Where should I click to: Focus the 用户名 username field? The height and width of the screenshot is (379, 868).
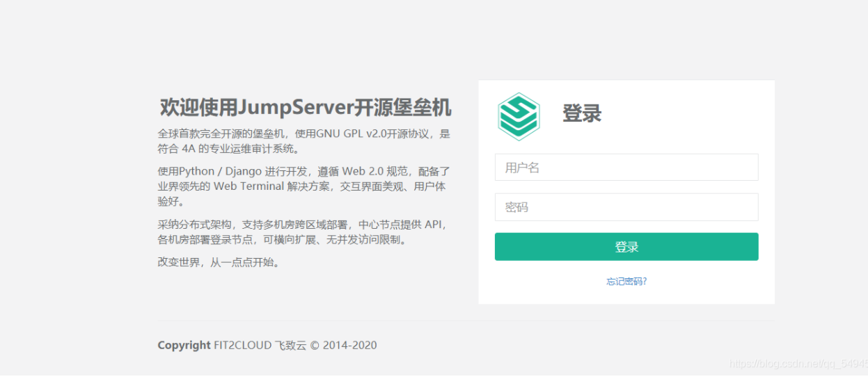click(626, 168)
